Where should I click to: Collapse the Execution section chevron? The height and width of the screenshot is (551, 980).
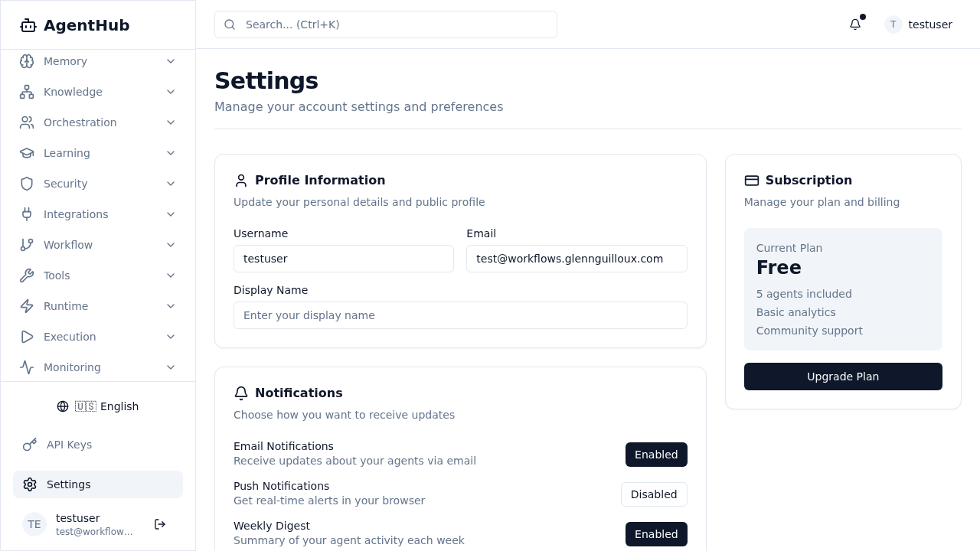click(x=171, y=337)
